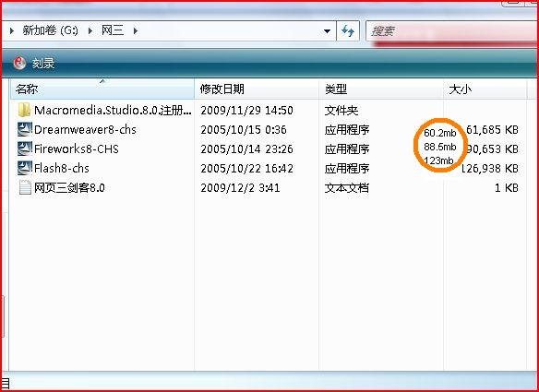Click the date 2005/10/22 16:42
This screenshot has height=392, width=539.
click(246, 169)
